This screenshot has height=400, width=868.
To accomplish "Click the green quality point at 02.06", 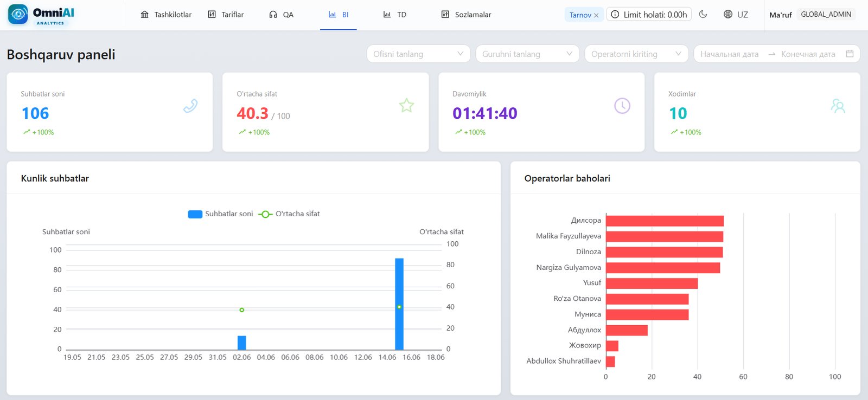I will pos(242,310).
